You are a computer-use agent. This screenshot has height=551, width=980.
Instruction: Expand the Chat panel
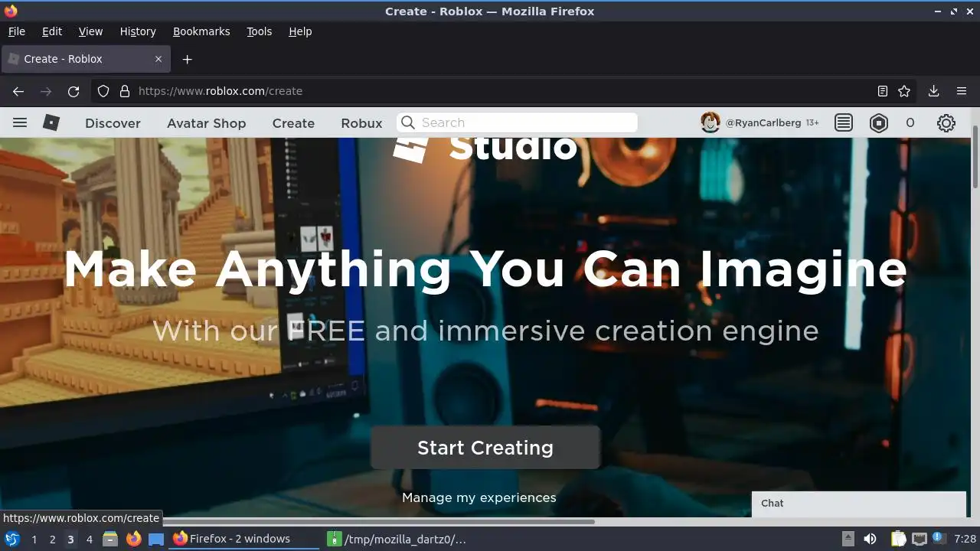click(859, 504)
